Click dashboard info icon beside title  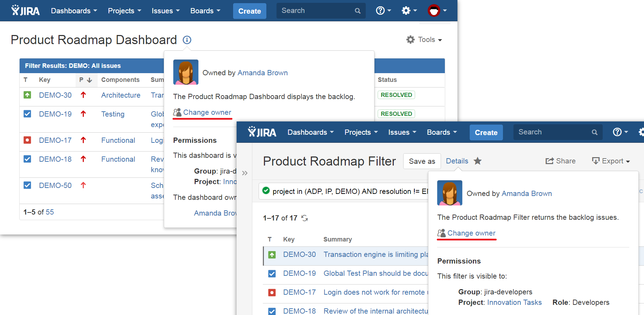pos(187,40)
